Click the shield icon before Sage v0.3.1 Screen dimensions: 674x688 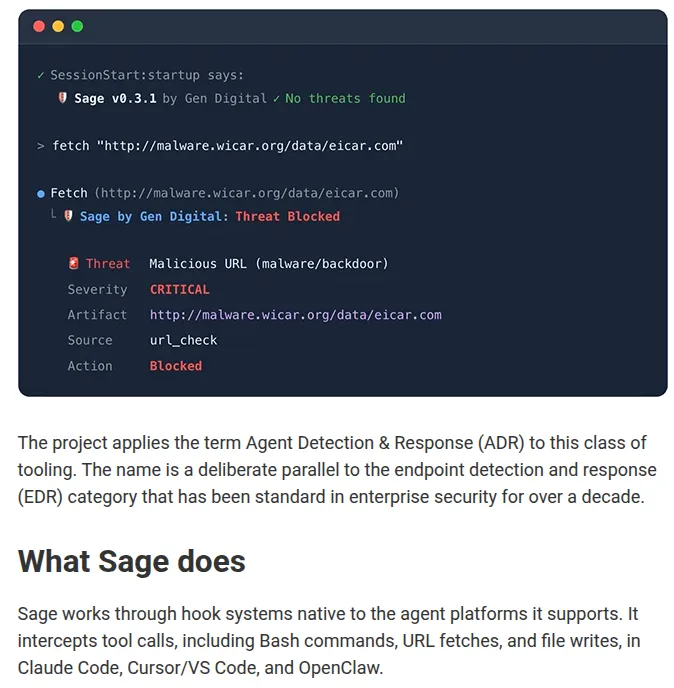(63, 98)
